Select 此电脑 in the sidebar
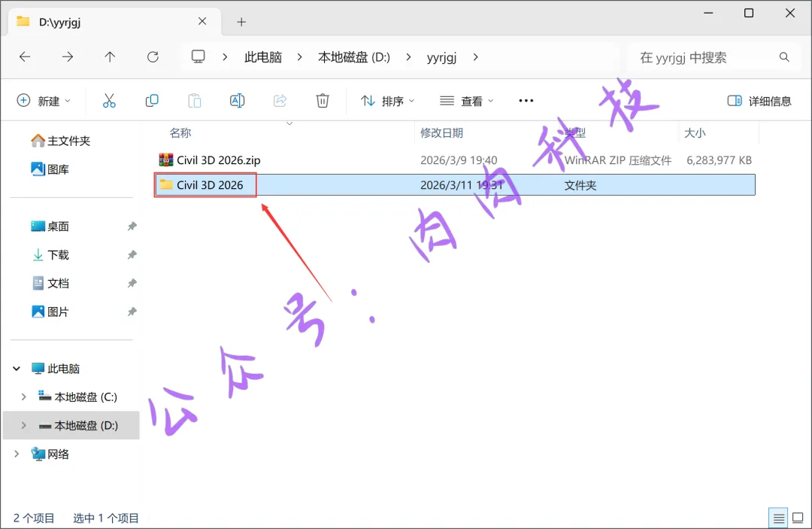Image resolution: width=812 pixels, height=529 pixels. click(56, 369)
